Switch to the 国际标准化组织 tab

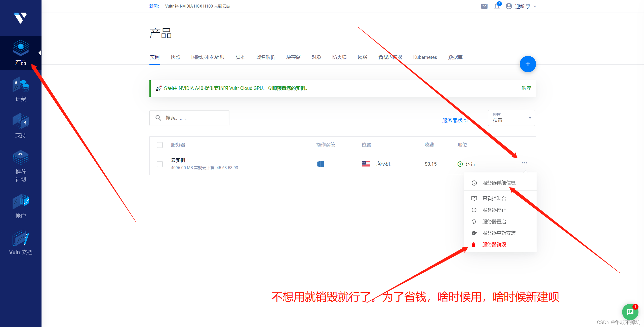click(x=208, y=57)
